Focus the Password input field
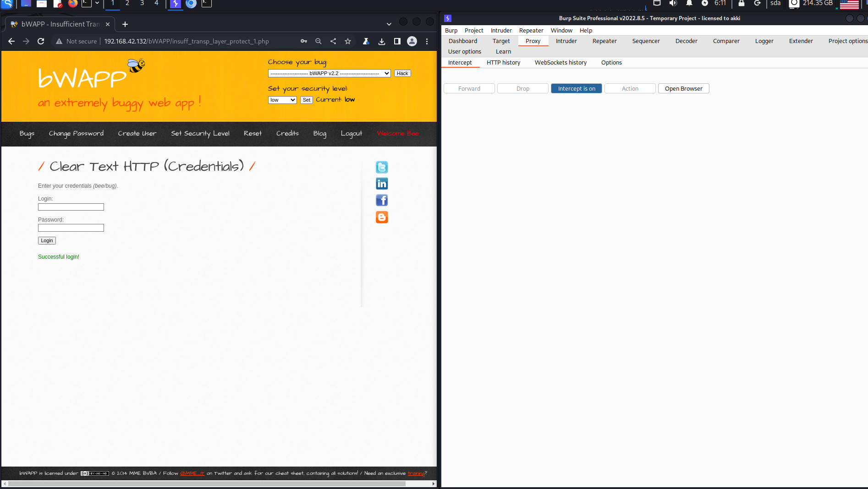 pyautogui.click(x=71, y=228)
